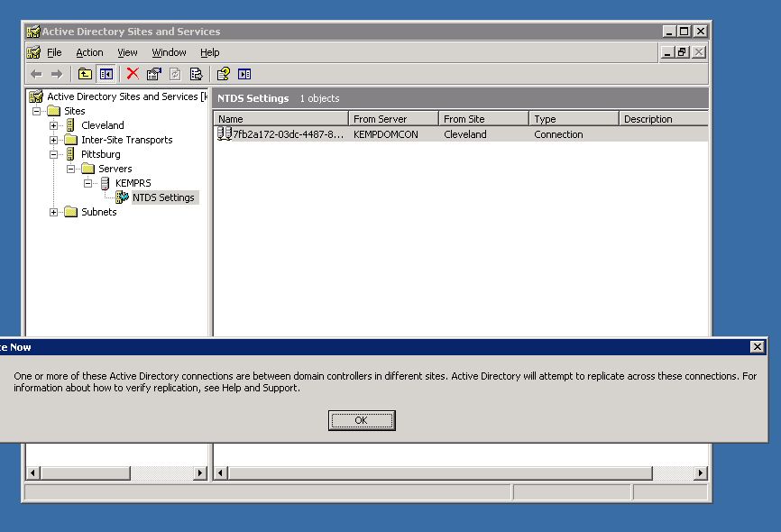Image resolution: width=781 pixels, height=532 pixels.
Task: Sort list by From Server column
Action: (393, 119)
